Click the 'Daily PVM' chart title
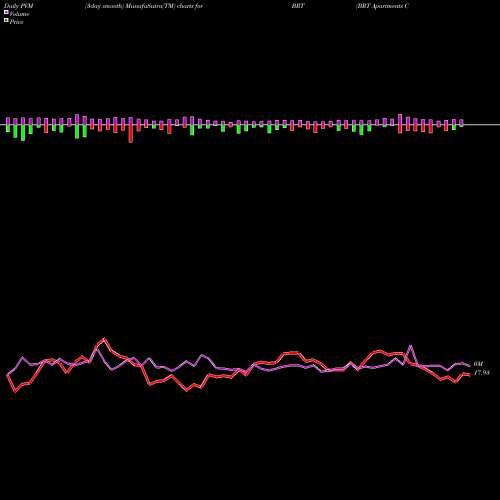 pyautogui.click(x=19, y=6)
